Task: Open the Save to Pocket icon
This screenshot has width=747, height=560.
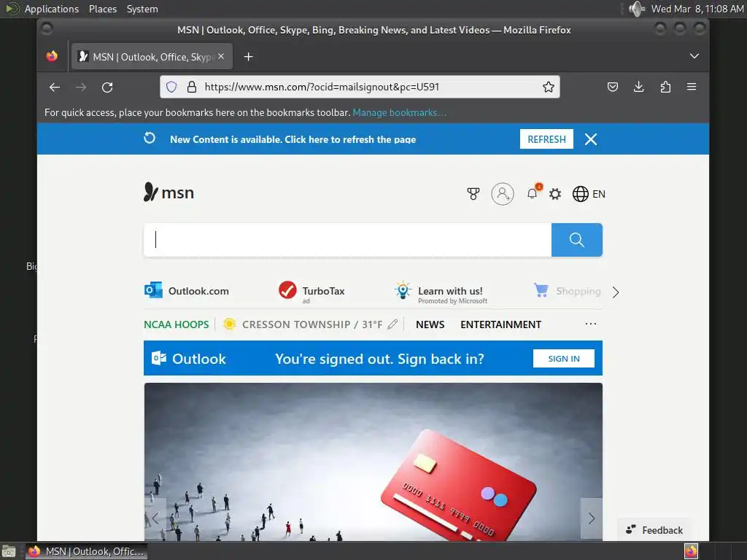Action: [613, 87]
